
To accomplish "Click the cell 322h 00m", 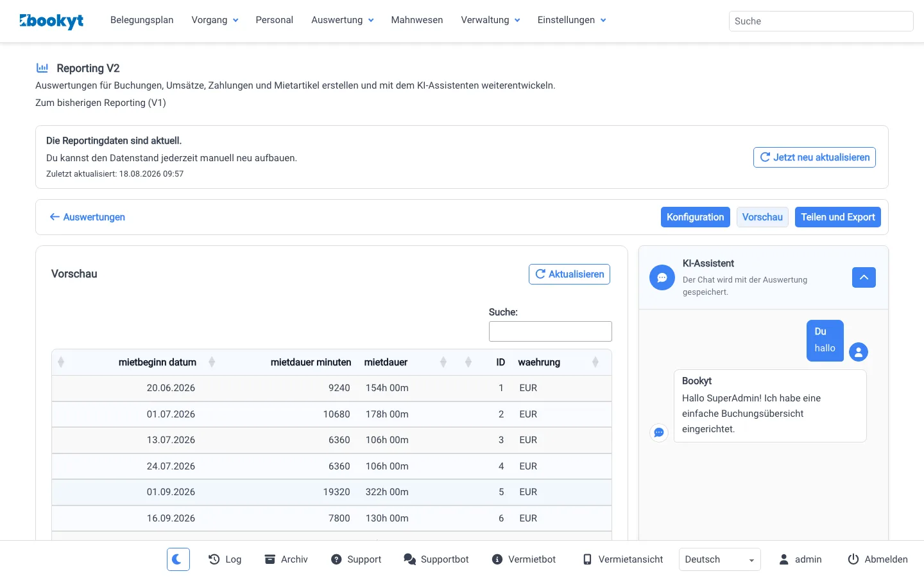I will tap(387, 492).
